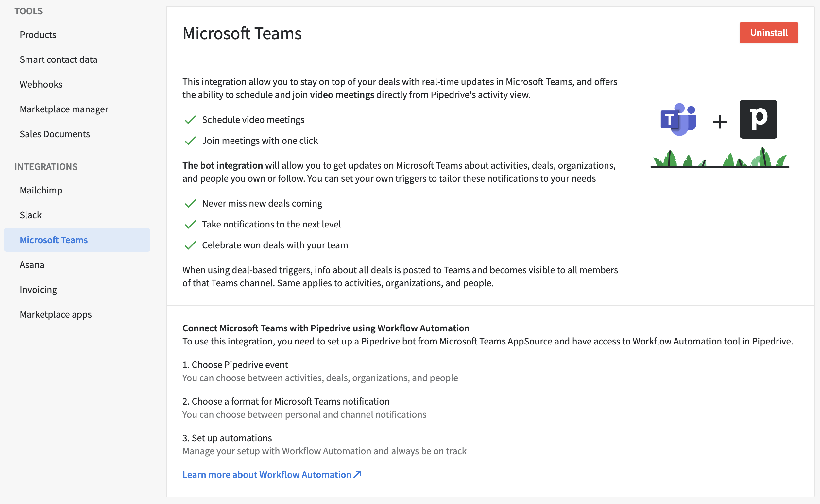Select the Invoicing integration
Screen dimensions: 820x504
point(38,289)
